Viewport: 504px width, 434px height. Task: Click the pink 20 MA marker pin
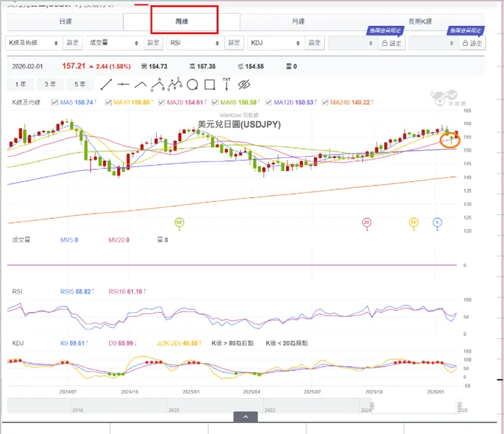pos(366,223)
